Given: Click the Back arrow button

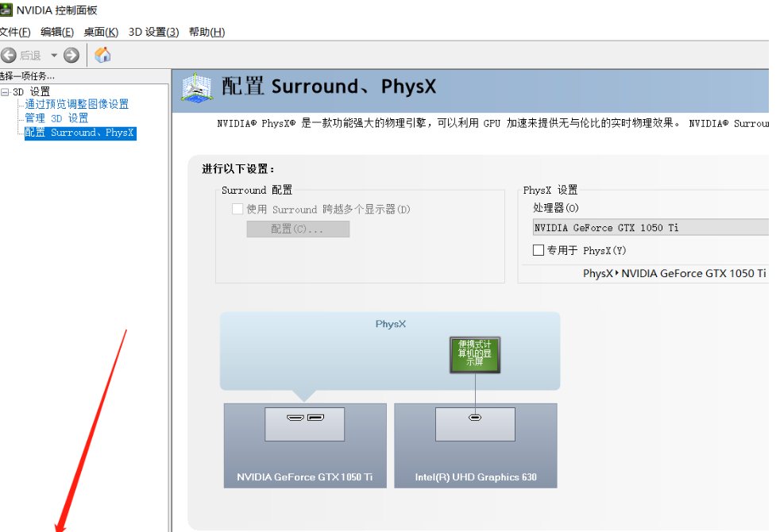Looking at the screenshot, I should coord(9,55).
